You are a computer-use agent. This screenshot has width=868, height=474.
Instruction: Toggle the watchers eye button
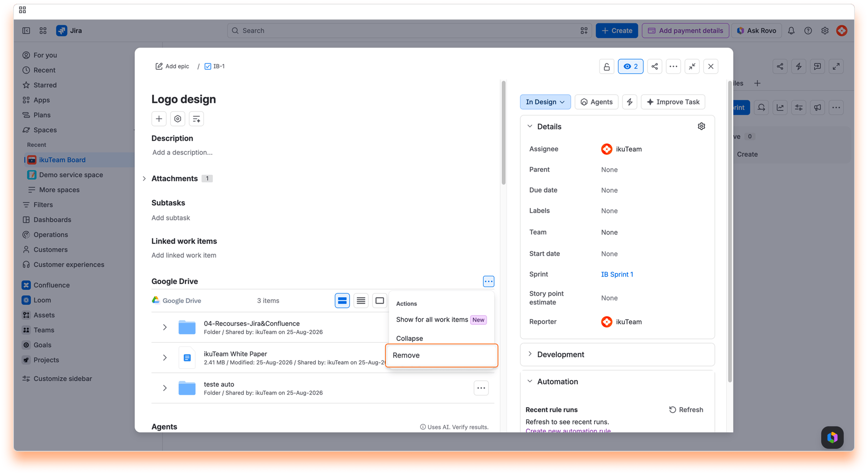point(630,66)
